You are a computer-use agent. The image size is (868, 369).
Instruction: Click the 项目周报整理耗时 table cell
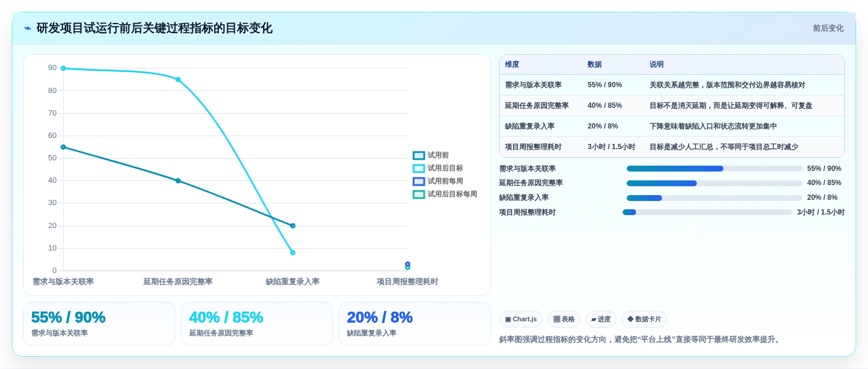(541, 147)
